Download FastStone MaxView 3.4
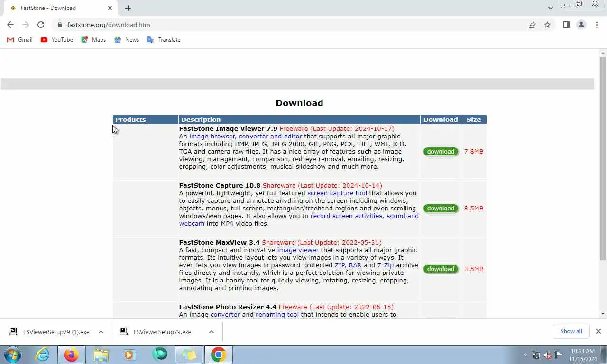This screenshot has width=607, height=364. tap(441, 269)
